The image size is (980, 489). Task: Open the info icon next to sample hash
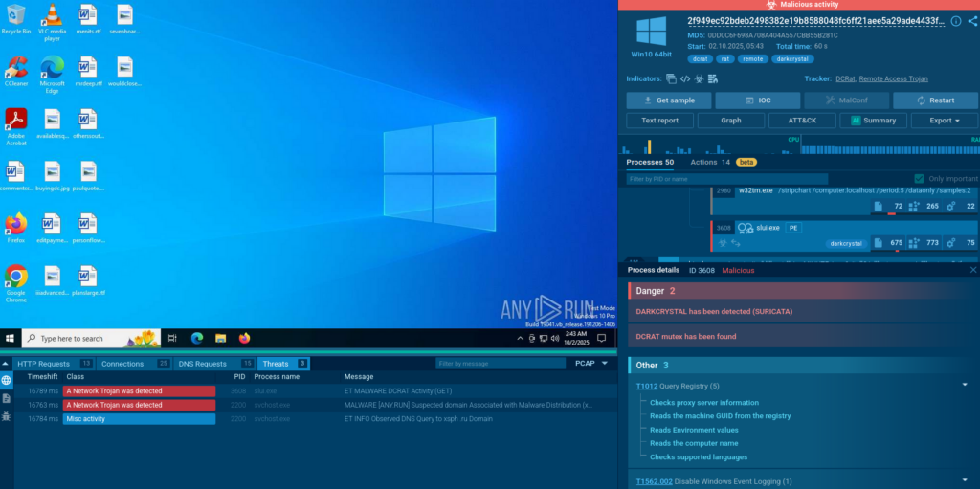click(x=955, y=21)
